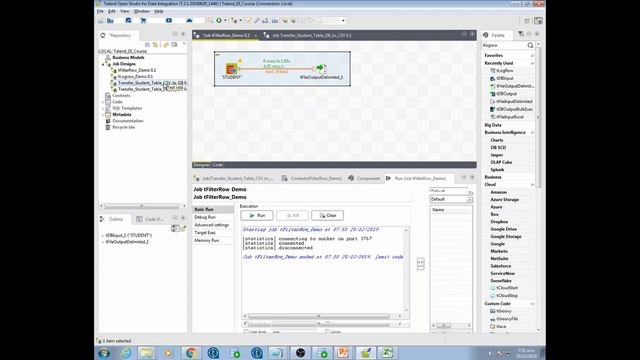This screenshot has height=360, width=640.
Task: Collapse the Business Intelligence palette section
Action: [x=532, y=133]
